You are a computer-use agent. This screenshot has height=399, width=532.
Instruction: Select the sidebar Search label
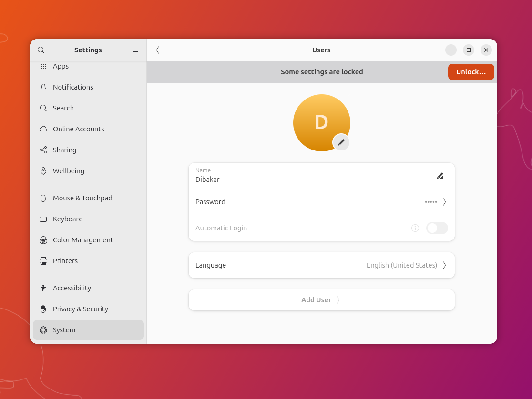63,108
